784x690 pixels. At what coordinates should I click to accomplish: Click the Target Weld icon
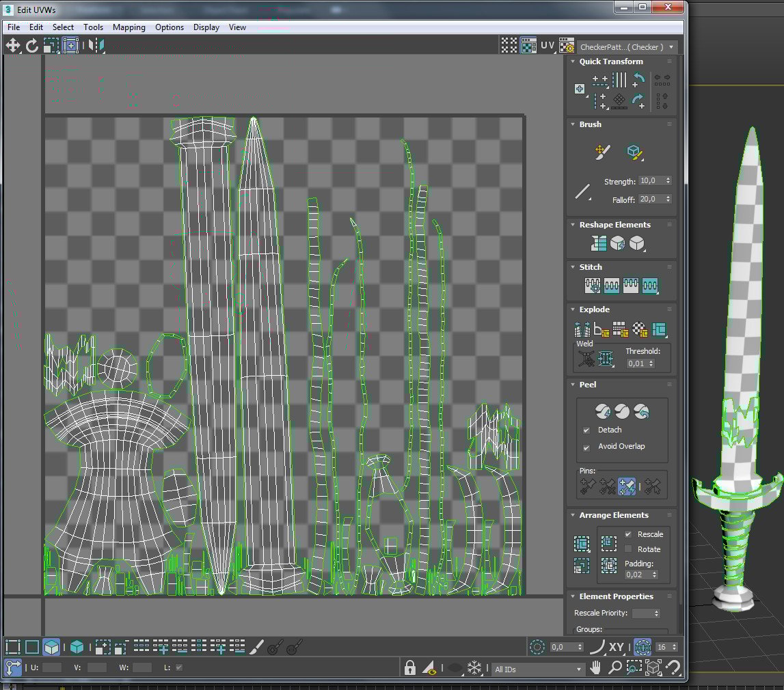pyautogui.click(x=586, y=359)
